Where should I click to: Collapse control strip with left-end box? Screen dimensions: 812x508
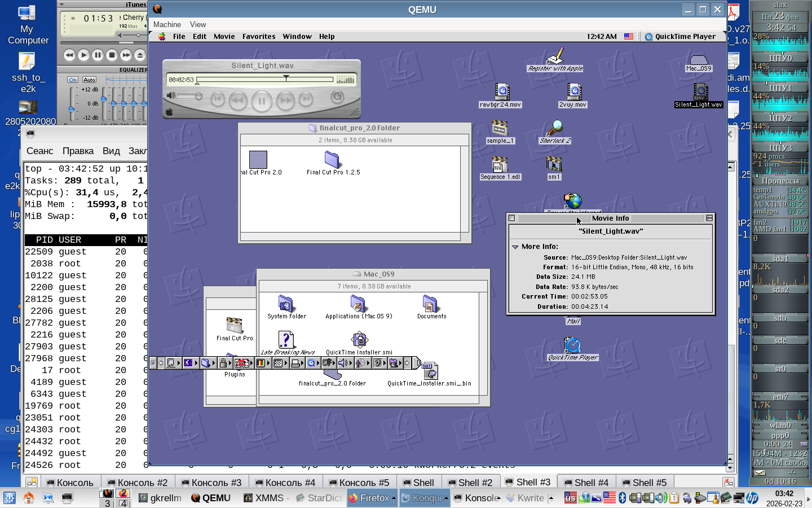click(153, 363)
